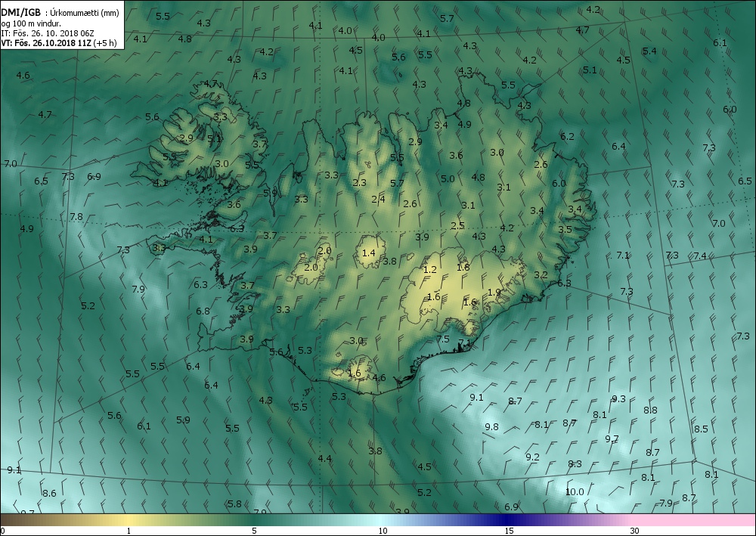Click the map value '2.3'

(x=359, y=182)
